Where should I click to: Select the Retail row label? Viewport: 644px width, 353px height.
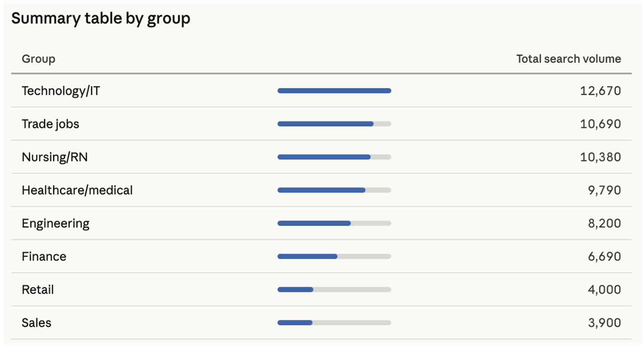point(38,290)
